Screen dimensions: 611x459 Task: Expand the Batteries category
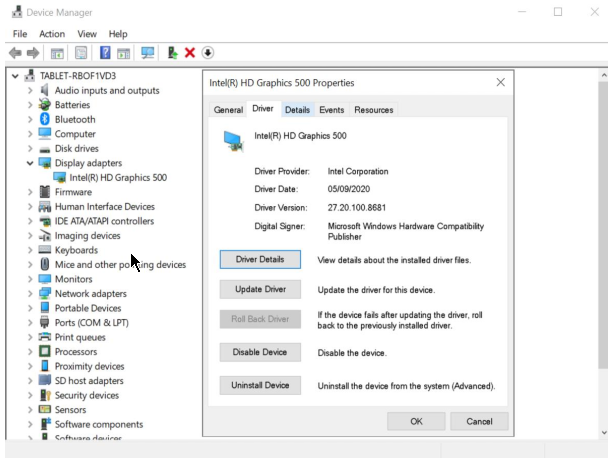coord(30,105)
